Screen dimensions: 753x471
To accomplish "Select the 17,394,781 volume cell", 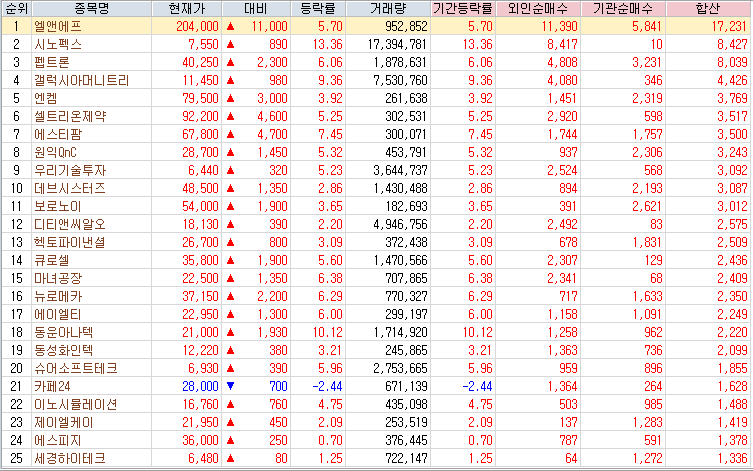I will tap(398, 45).
